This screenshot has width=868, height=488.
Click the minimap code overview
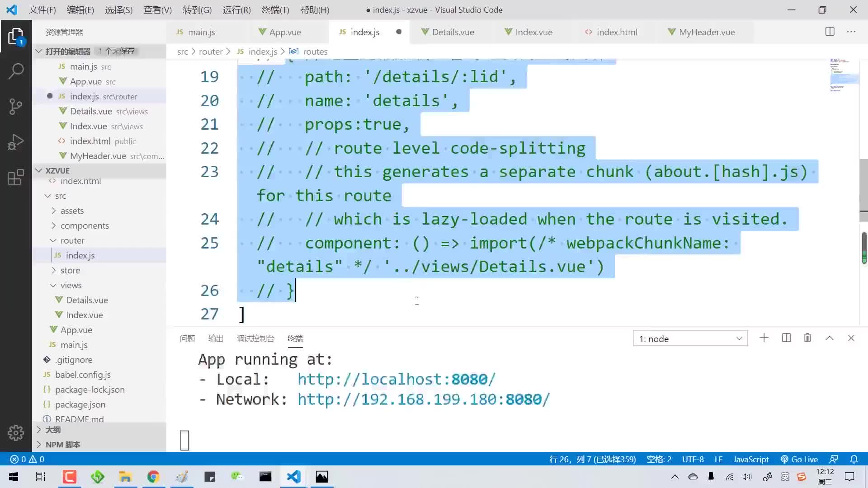tap(844, 75)
